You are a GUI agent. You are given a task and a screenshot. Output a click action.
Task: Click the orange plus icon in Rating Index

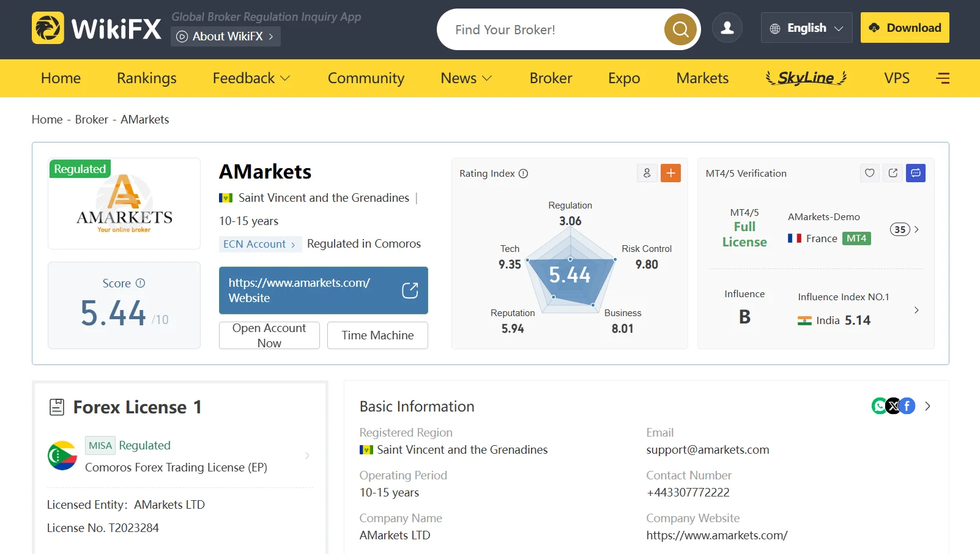click(x=671, y=173)
